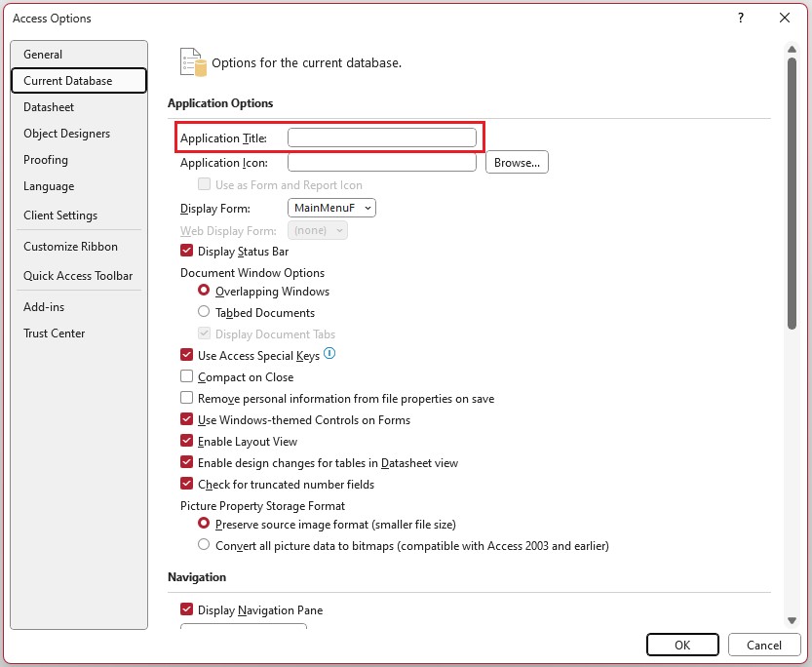Choose Convert all picture data to bitmaps

click(x=204, y=546)
